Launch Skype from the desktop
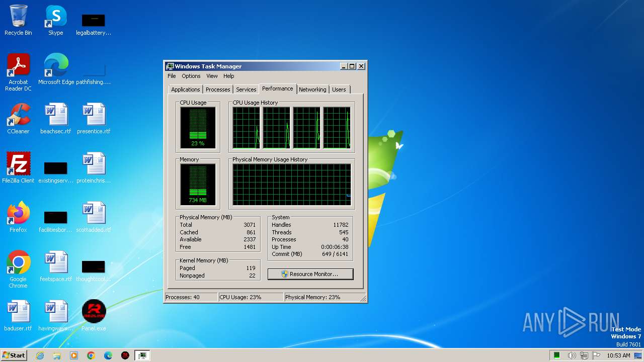The height and width of the screenshot is (362, 644). [55, 20]
